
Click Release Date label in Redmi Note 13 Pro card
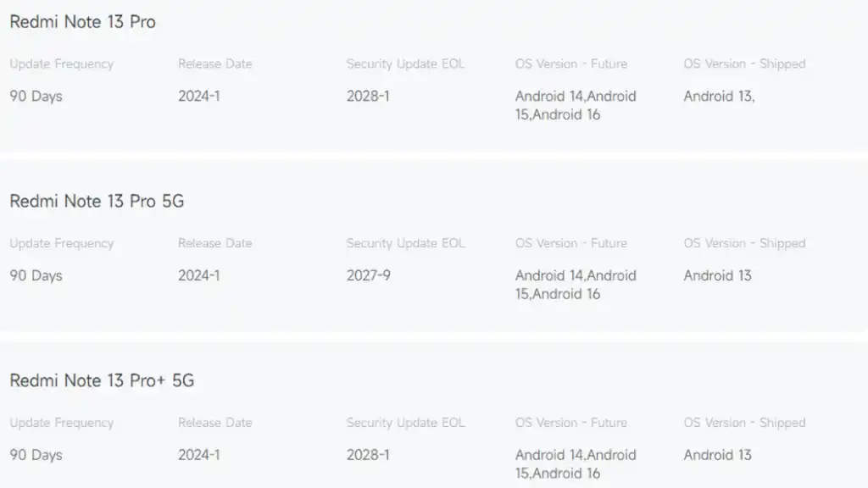tap(214, 64)
